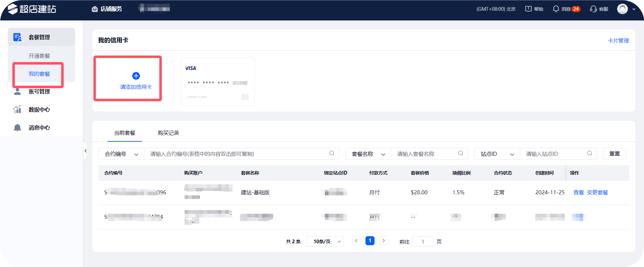Click 变更套餐 for the 建站-基础版 row
Image resolution: width=644 pixels, height=267 pixels.
(x=597, y=193)
